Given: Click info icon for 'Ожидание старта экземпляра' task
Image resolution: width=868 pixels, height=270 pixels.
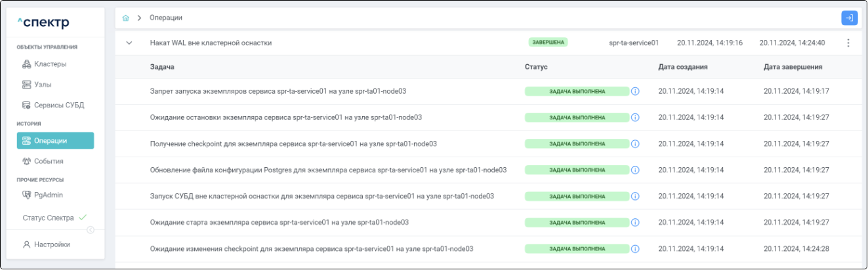Looking at the screenshot, I should tap(634, 222).
